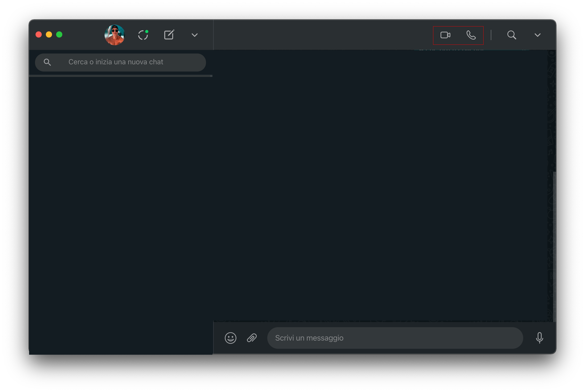
Task: Record a voice message with microphone
Action: [x=539, y=338]
